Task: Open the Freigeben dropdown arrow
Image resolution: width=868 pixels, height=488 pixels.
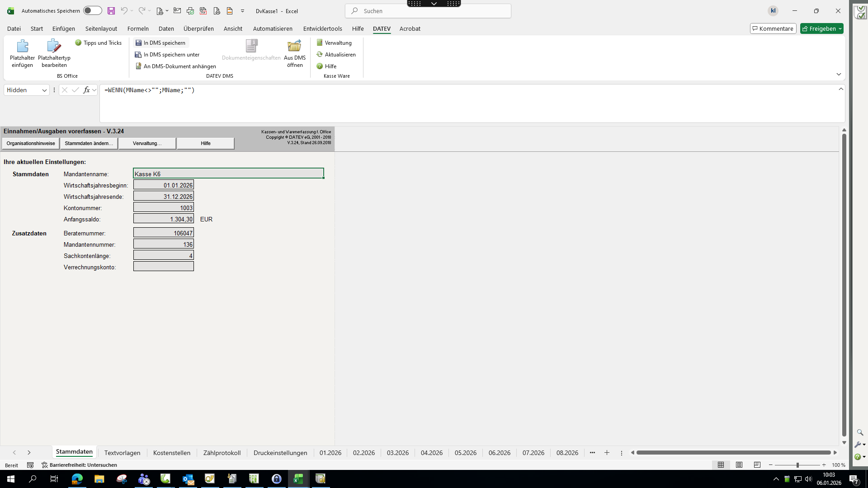Action: 840,29
